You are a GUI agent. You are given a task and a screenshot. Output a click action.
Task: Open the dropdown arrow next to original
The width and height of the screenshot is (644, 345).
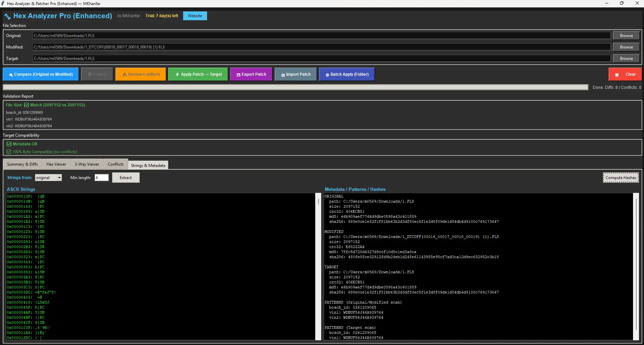tap(59, 177)
